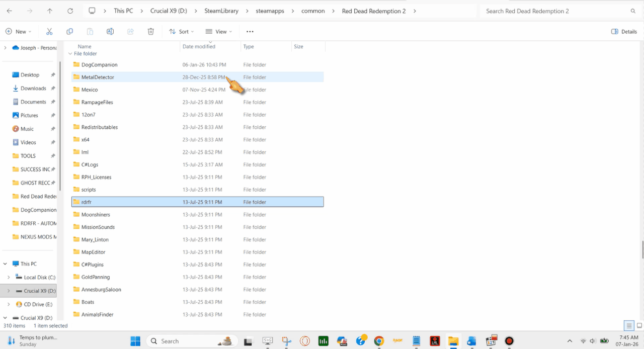644x349 pixels.
Task: Expand the CD Drive (E:) node
Action: pos(9,304)
